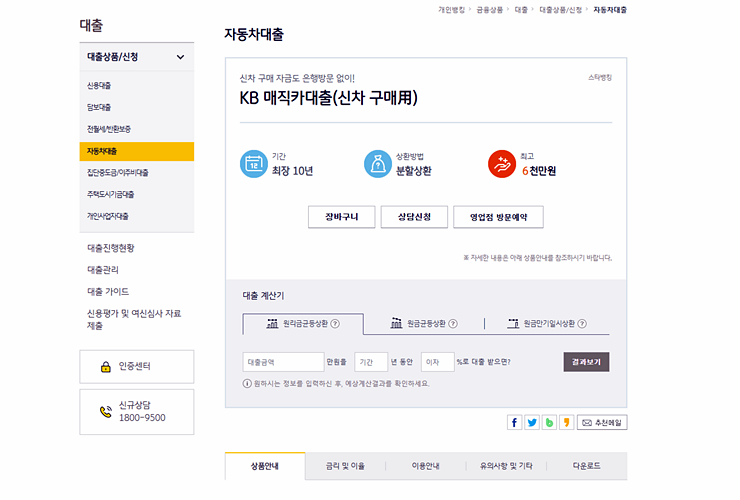Open help tooltip for 원리금균등상환

(x=335, y=324)
